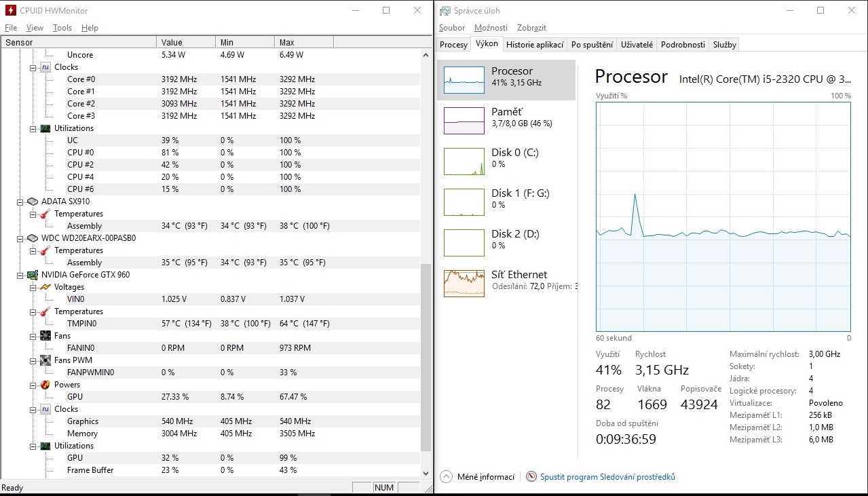Click the Powers flame icon

tap(45, 385)
